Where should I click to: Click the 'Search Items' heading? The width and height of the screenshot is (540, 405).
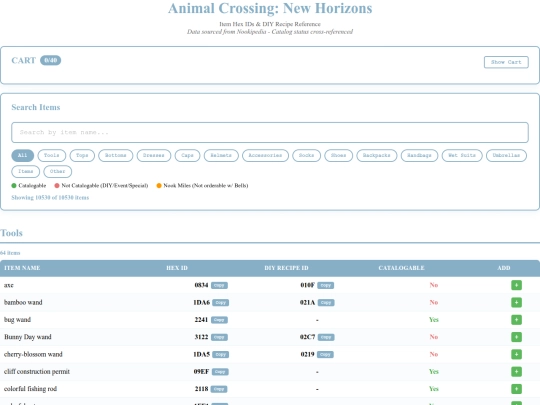(36, 107)
